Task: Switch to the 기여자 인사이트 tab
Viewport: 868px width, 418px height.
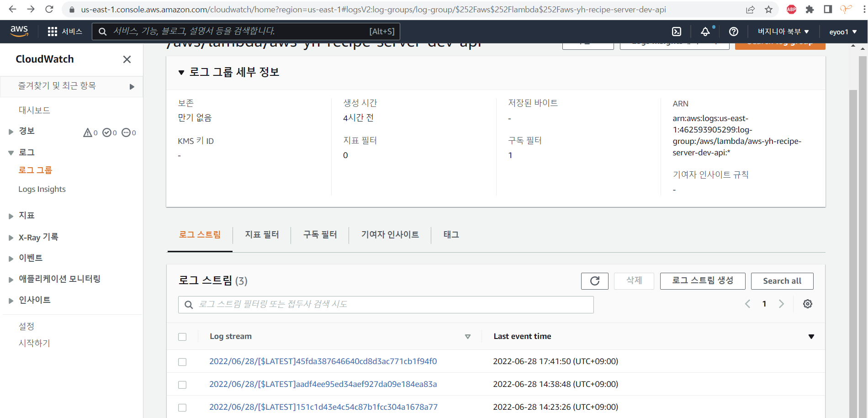Action: coord(390,235)
